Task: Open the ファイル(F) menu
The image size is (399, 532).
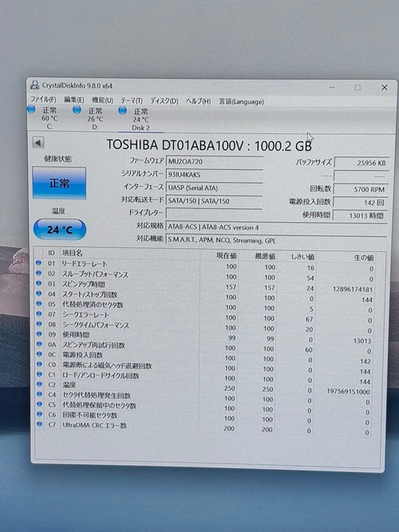Action: click(x=43, y=100)
